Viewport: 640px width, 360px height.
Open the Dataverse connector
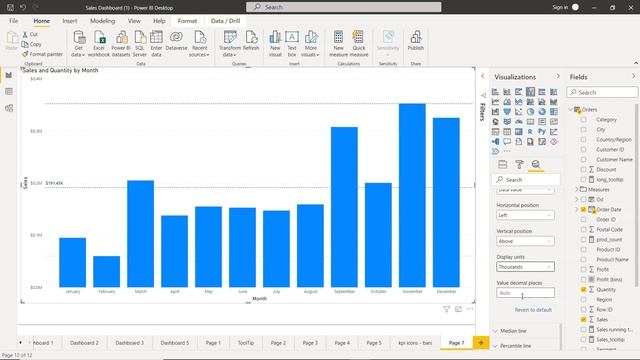[x=176, y=41]
